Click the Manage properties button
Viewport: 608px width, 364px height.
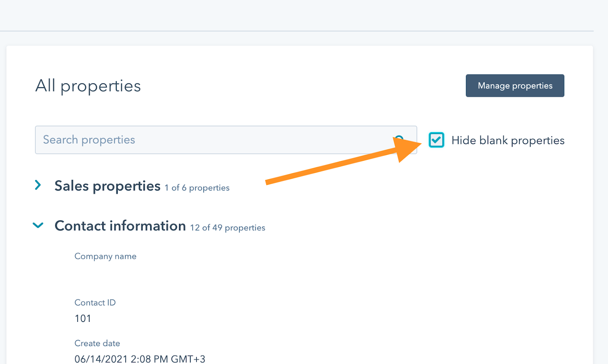(515, 86)
